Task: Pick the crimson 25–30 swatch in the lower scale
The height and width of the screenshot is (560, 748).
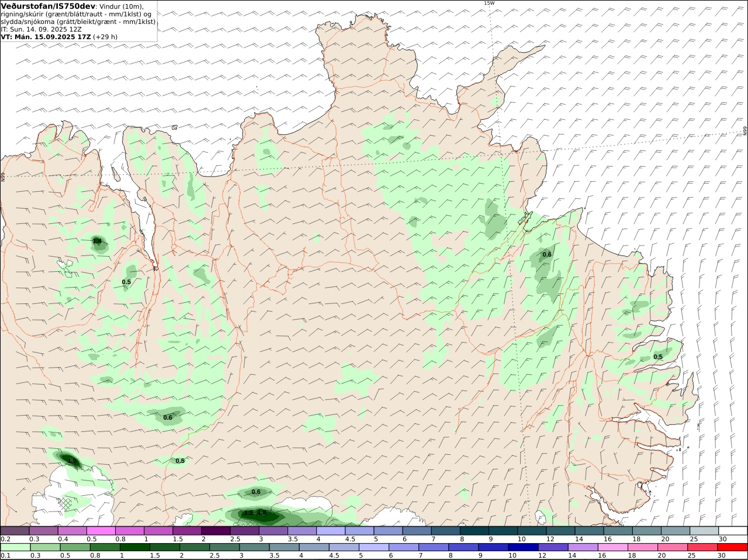Action: click(704, 547)
